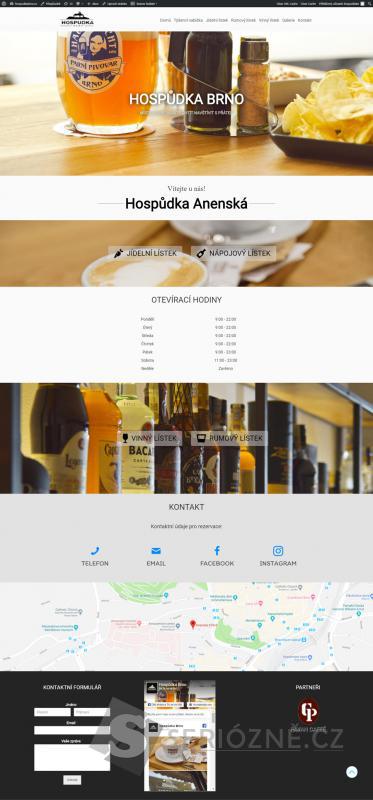Image resolution: width=373 pixels, height=800 pixels.
Task: Click the message textarea in contact form
Action: 72,757
